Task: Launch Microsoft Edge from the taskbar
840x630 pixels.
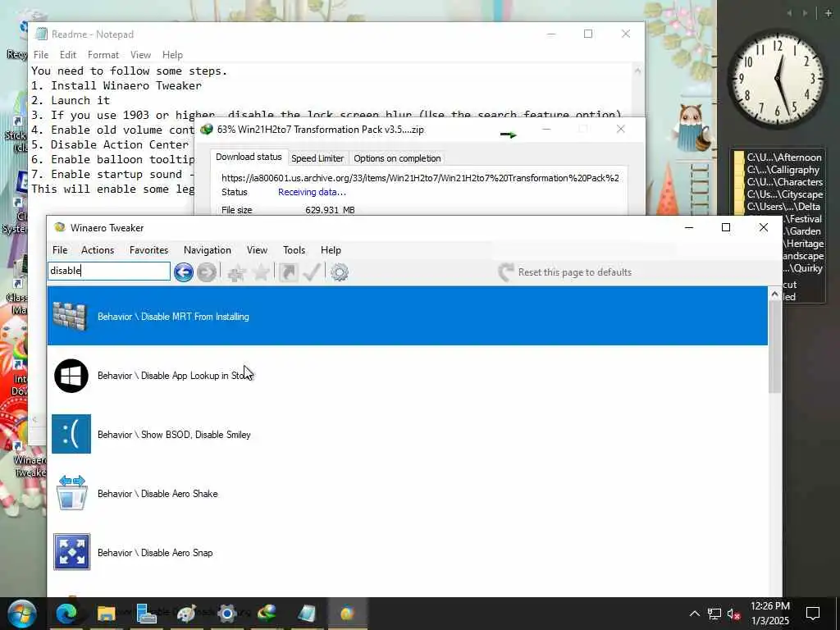Action: 66,614
